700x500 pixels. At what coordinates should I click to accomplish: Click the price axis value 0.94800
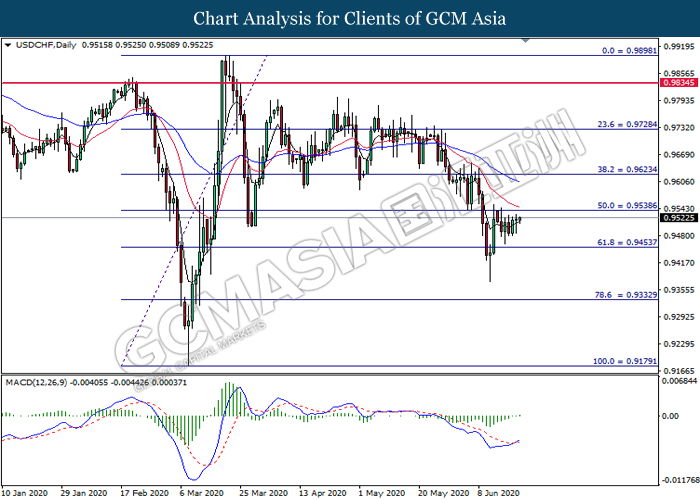(679, 236)
